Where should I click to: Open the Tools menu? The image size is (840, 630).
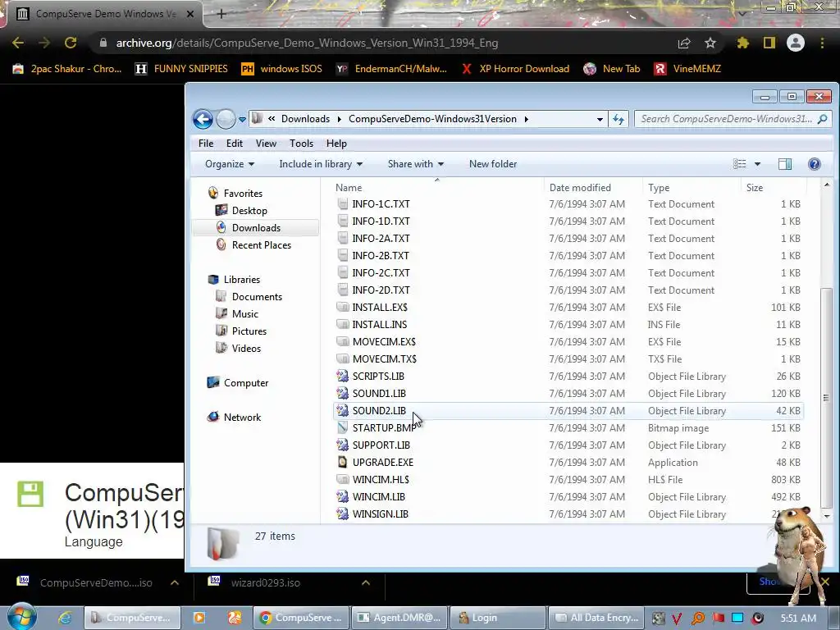301,144
